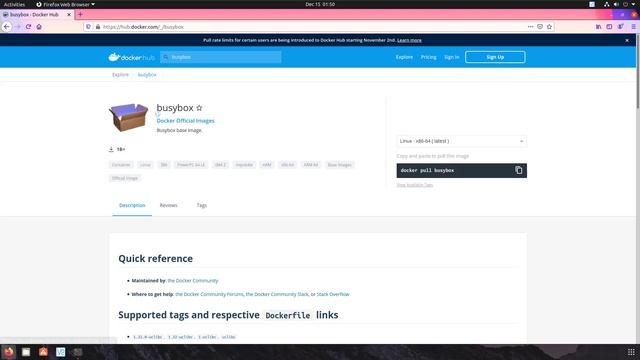The height and width of the screenshot is (360, 640).
Task: Show all applications grid
Action: click(x=631, y=352)
